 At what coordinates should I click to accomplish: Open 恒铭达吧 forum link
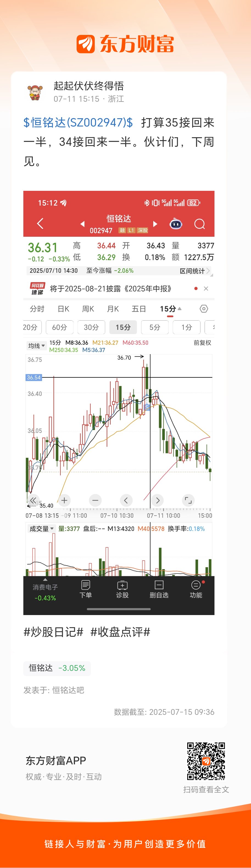68,690
